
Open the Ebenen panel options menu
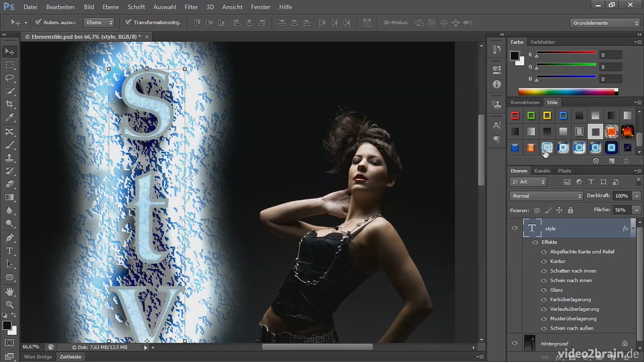[638, 171]
